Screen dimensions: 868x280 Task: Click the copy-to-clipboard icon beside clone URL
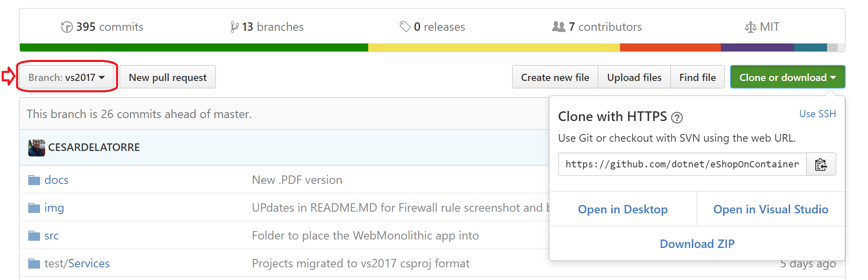tap(820, 164)
